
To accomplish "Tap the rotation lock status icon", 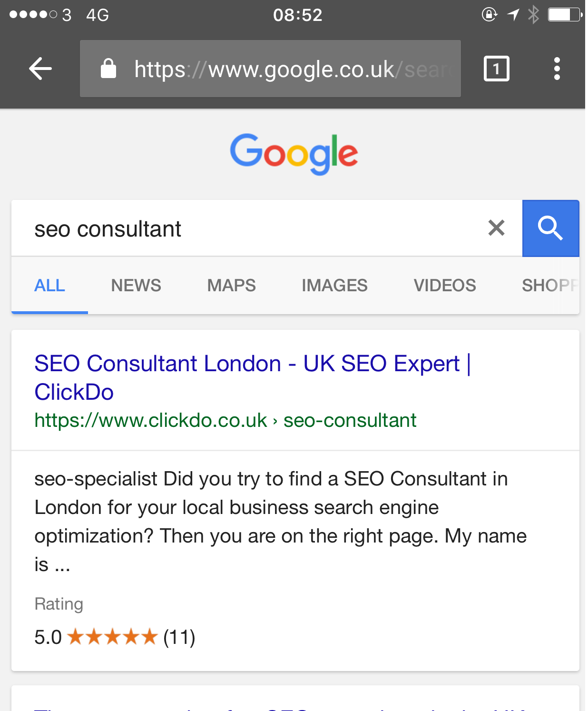I will click(489, 15).
